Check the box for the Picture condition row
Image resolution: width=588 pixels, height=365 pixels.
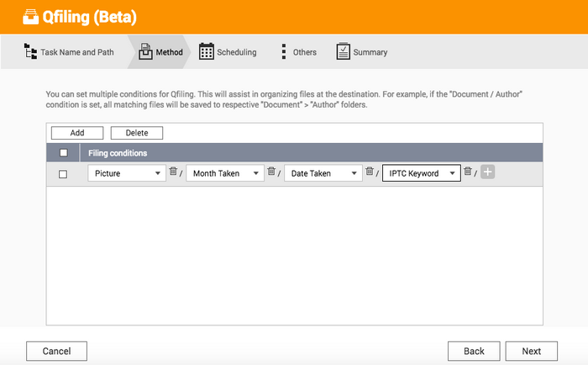tap(63, 174)
